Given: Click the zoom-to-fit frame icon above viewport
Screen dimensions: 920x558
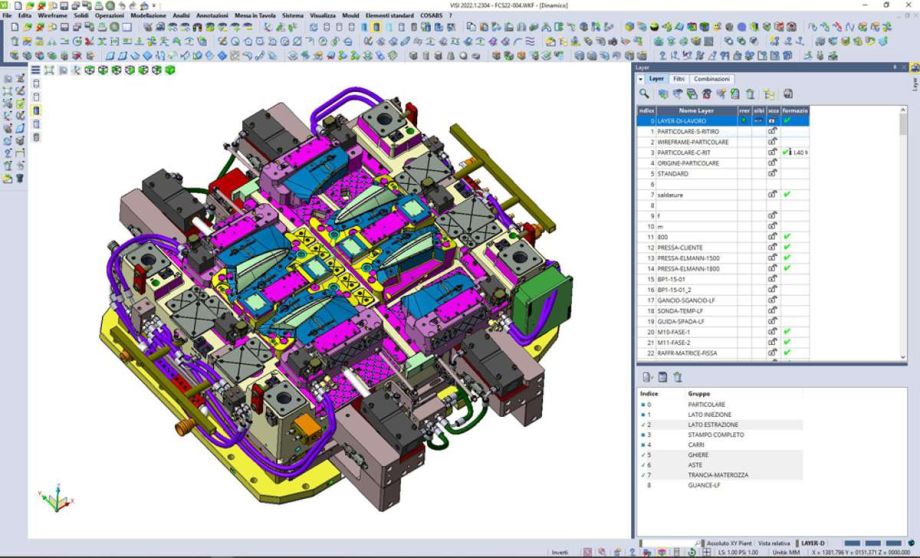Looking at the screenshot, I should click(49, 70).
